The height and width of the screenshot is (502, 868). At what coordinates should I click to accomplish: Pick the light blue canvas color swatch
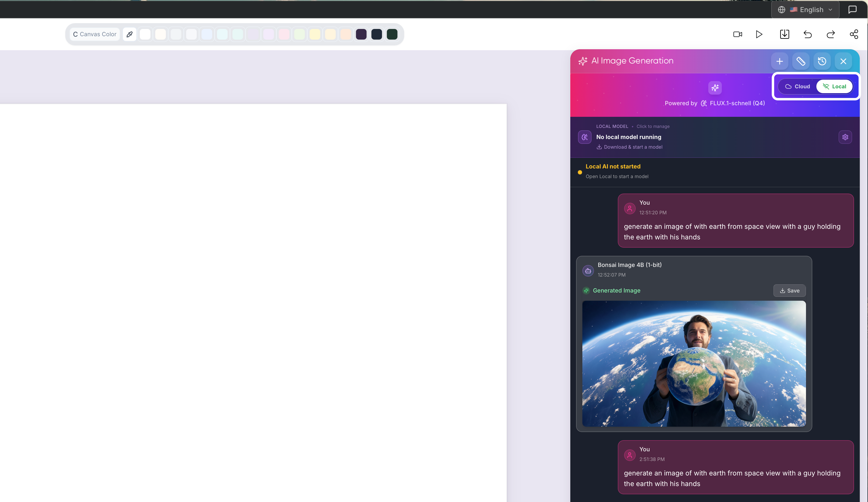tap(207, 34)
